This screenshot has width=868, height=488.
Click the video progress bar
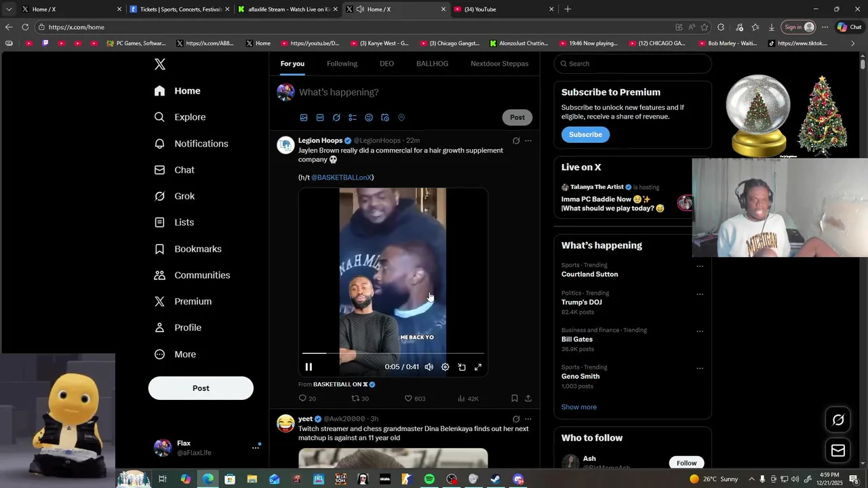click(393, 353)
